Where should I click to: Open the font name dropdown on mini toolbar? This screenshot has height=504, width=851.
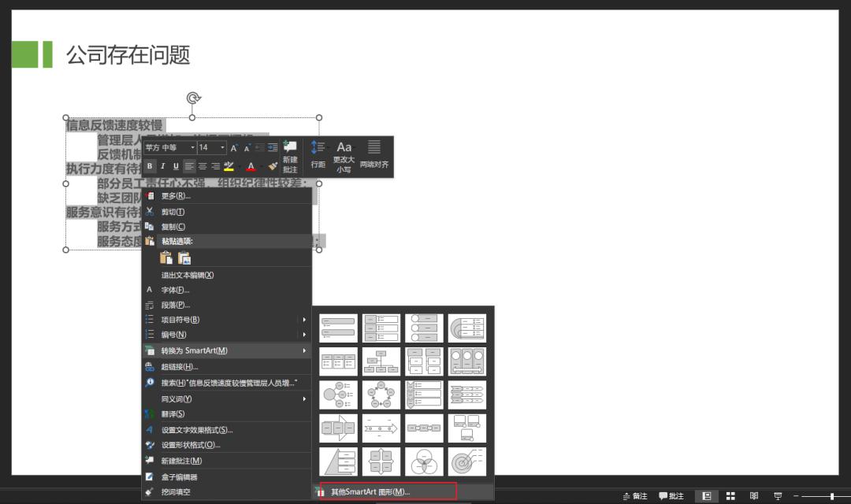click(x=191, y=147)
